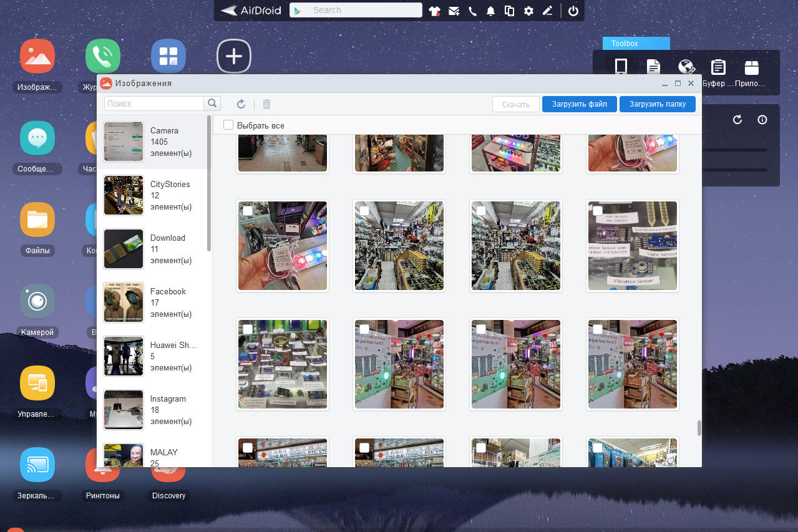Viewport: 798px width, 532px height.
Task: Open the Сообщения messaging icon
Action: point(37,138)
